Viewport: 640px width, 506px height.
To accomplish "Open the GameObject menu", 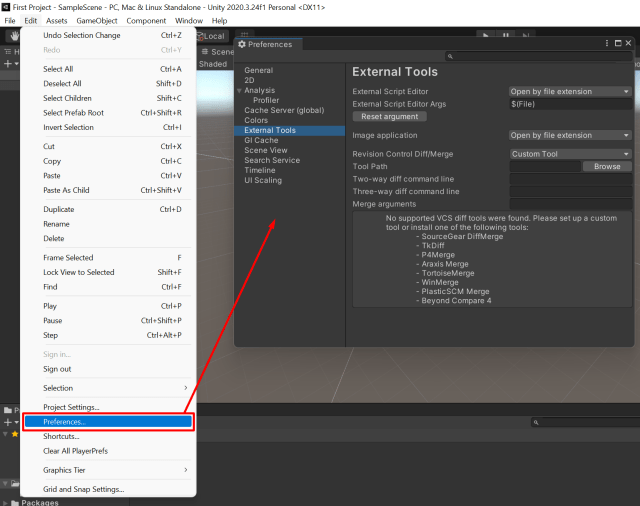I will 97,21.
